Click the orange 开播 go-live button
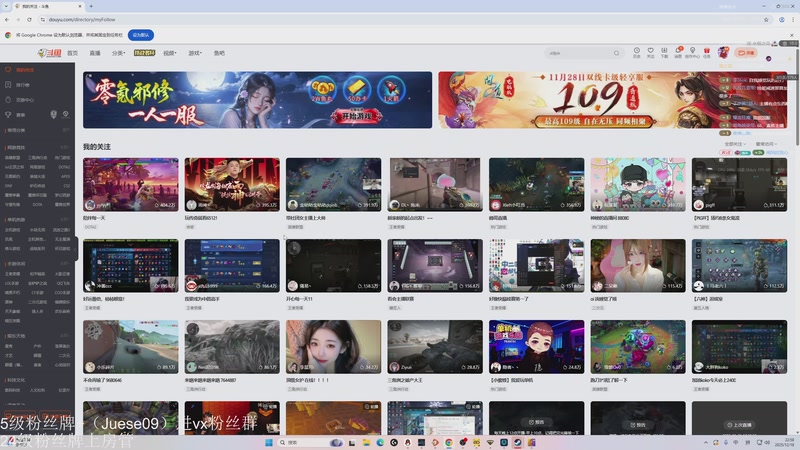This screenshot has height=450, width=800. 746,53
